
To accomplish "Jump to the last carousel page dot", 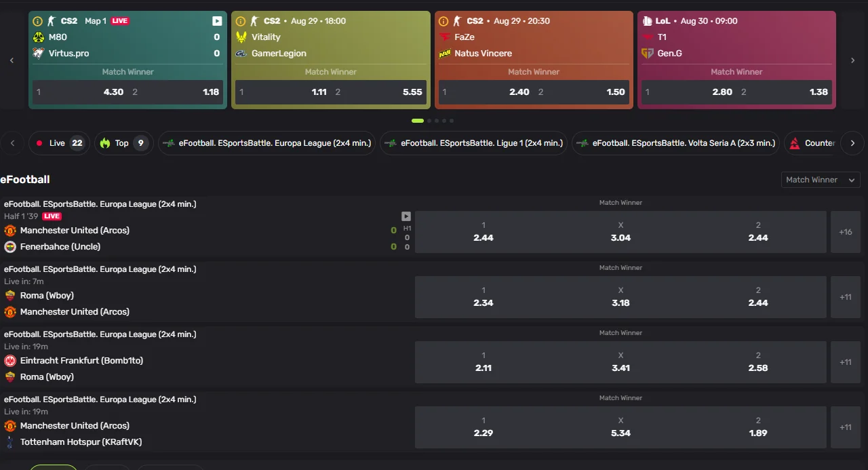I will point(452,121).
